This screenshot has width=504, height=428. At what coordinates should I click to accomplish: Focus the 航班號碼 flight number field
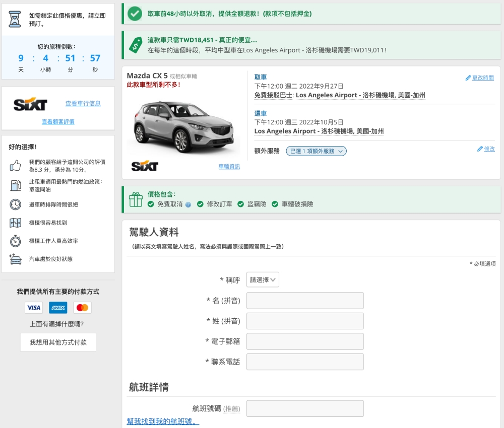tap(305, 408)
